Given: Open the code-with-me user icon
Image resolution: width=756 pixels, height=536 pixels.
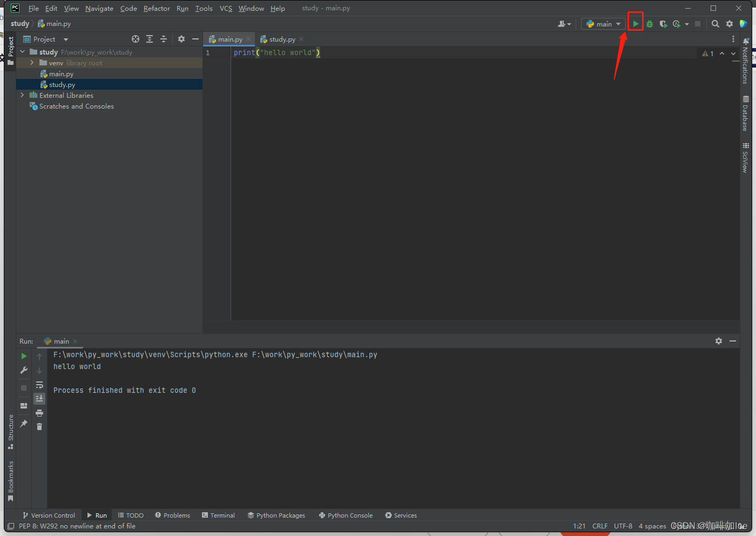Looking at the screenshot, I should click(x=564, y=24).
